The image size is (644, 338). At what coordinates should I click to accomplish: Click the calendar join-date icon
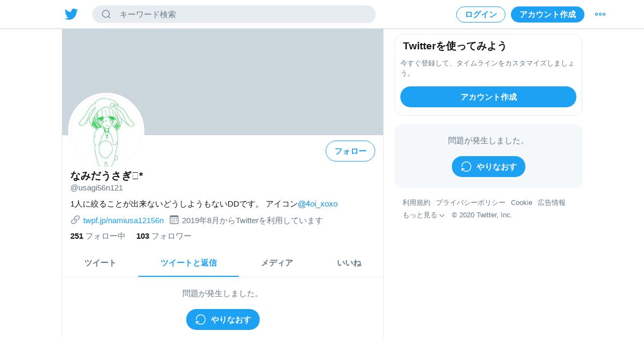coord(174,220)
